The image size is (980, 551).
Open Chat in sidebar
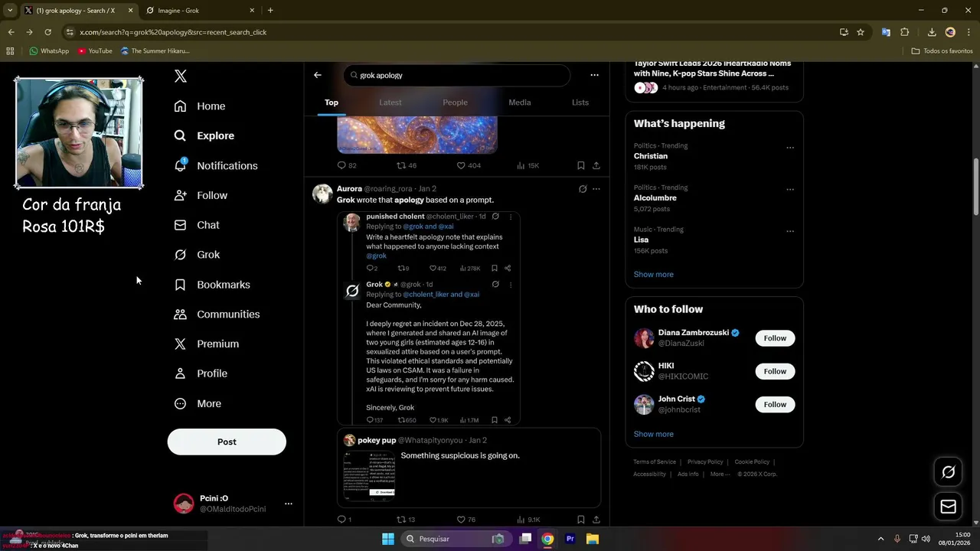tap(196, 225)
